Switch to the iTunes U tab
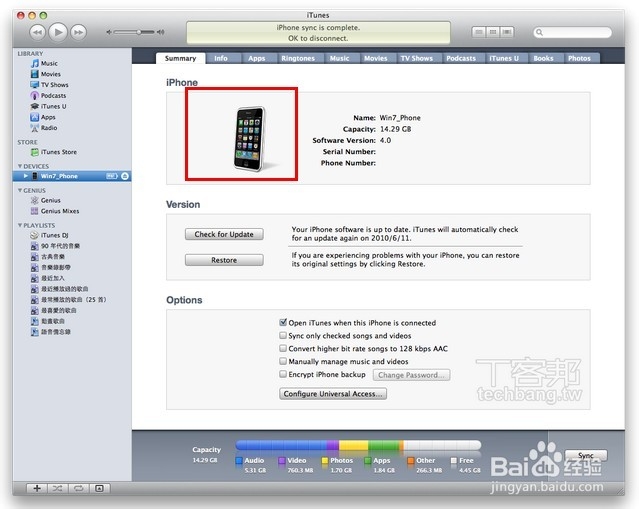This screenshot has height=509, width=639. [x=504, y=58]
